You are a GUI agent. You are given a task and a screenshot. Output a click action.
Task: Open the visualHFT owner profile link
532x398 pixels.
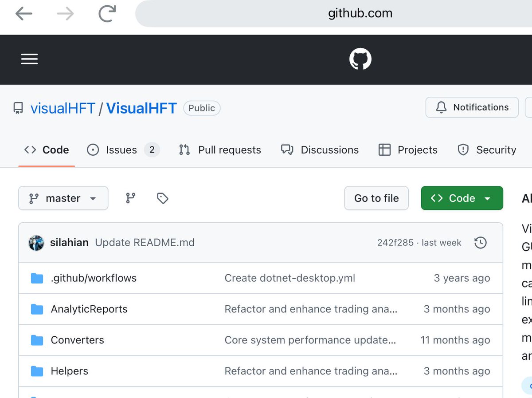(62, 108)
